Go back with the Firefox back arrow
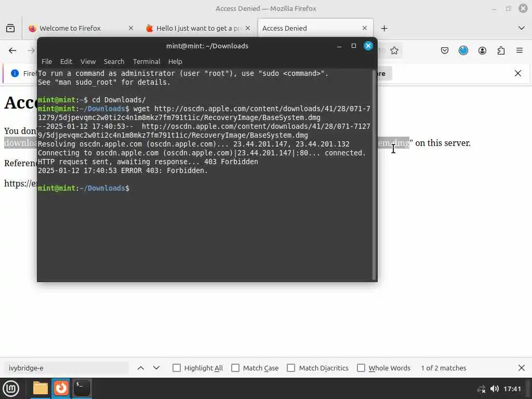Image resolution: width=532 pixels, height=399 pixels. tap(12, 50)
